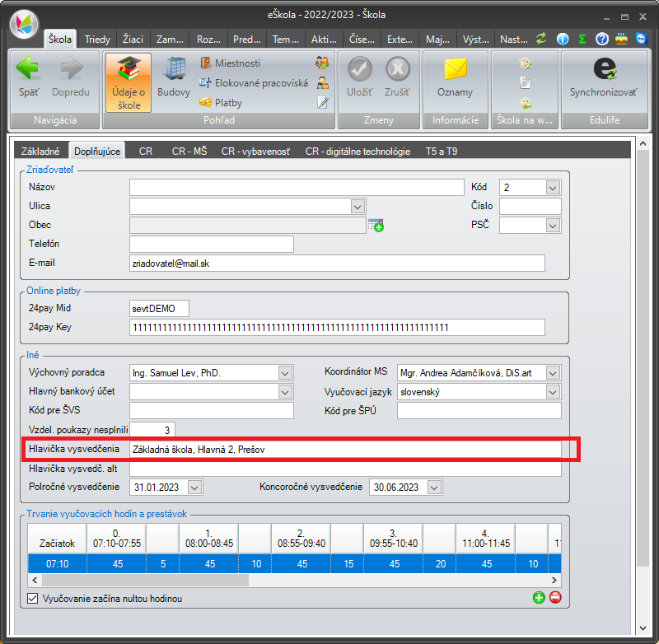The width and height of the screenshot is (659, 644).
Task: Expand the Výchovný poradca dropdown
Action: [x=285, y=373]
